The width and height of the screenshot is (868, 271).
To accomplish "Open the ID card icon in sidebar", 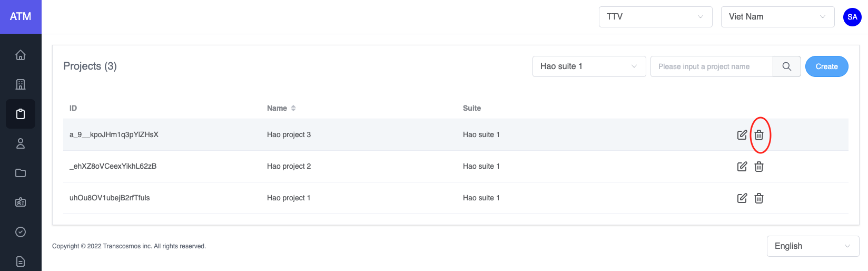I will tap(21, 202).
